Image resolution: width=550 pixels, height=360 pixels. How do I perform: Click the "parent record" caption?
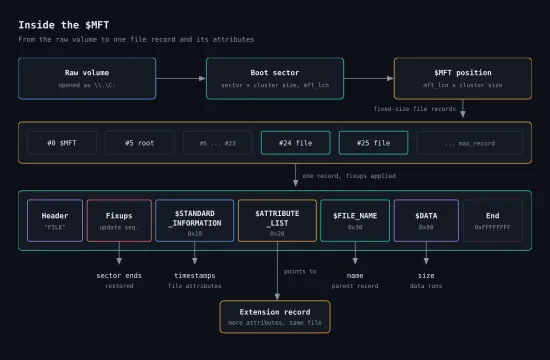click(x=355, y=286)
